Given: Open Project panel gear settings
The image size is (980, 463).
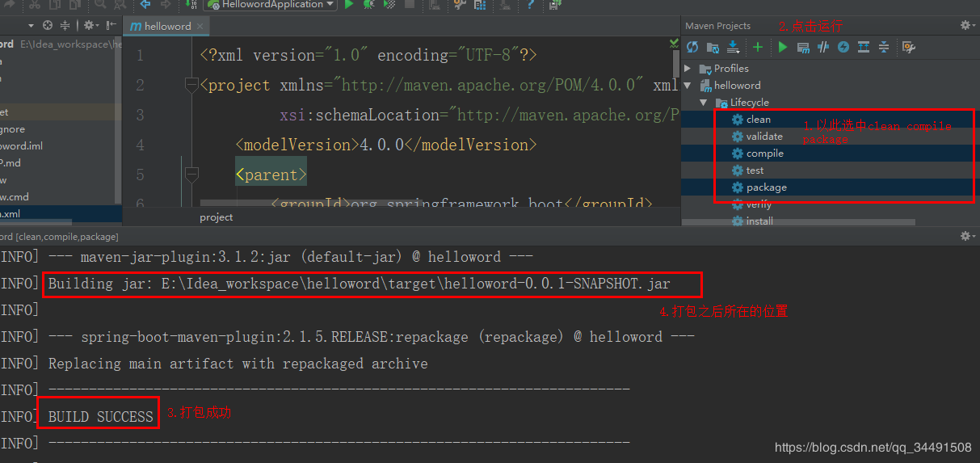Looking at the screenshot, I should [x=90, y=26].
